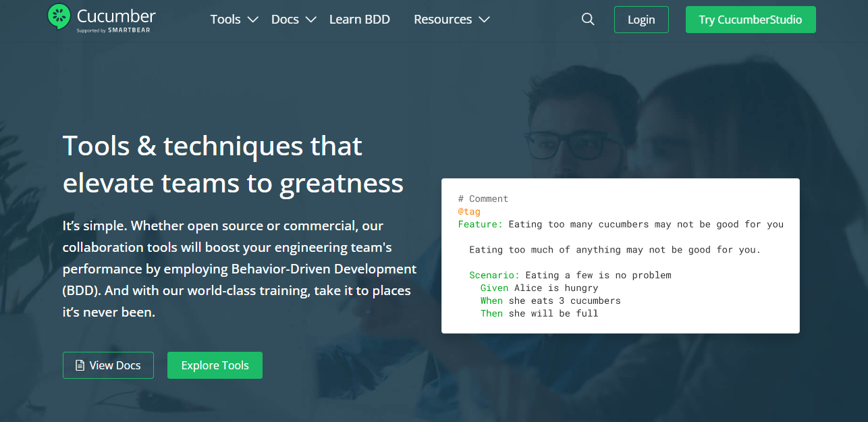The height and width of the screenshot is (422, 868).
Task: Open the Tools menu label
Action: pos(225,20)
